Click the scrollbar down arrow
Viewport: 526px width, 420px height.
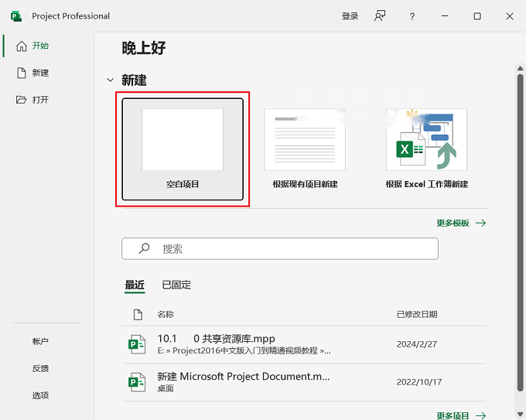point(520,414)
